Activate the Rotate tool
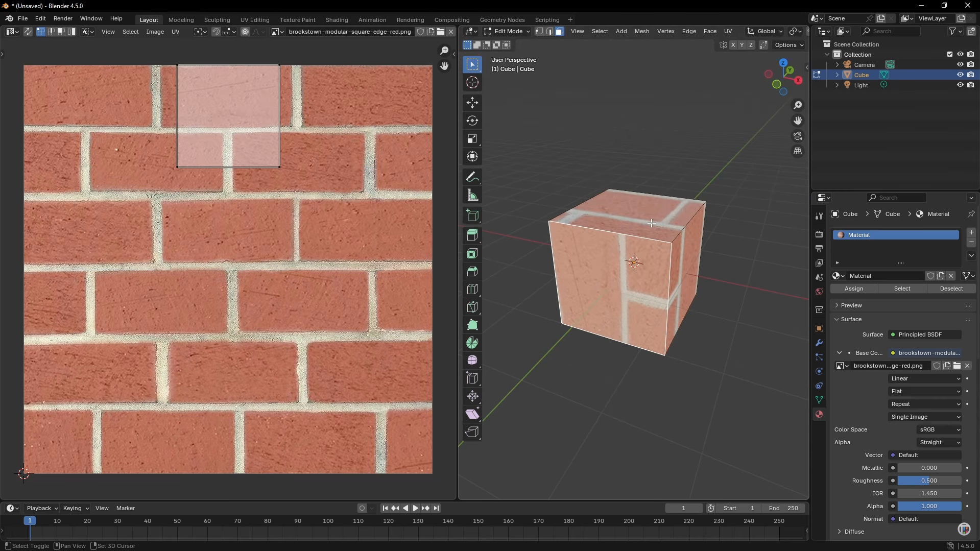The width and height of the screenshot is (980, 551). click(472, 121)
